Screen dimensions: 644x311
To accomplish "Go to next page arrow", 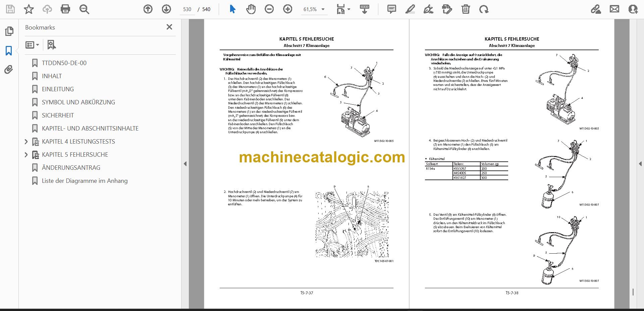I will point(166,9).
